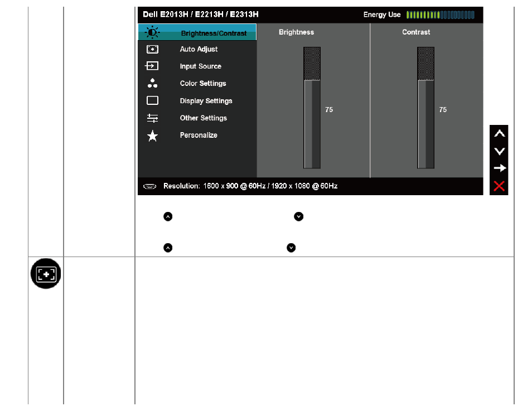The width and height of the screenshot is (532, 411).
Task: Click the Input Source arrow-box icon
Action: [x=152, y=66]
